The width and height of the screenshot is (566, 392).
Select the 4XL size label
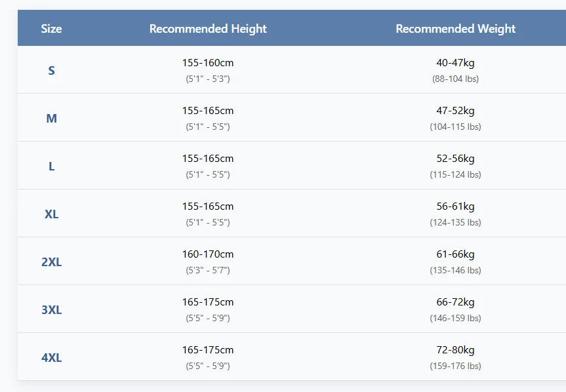click(51, 358)
